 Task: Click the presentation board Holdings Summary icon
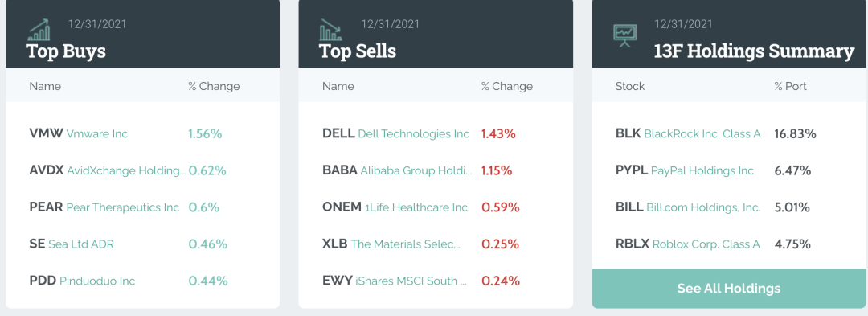click(x=624, y=35)
